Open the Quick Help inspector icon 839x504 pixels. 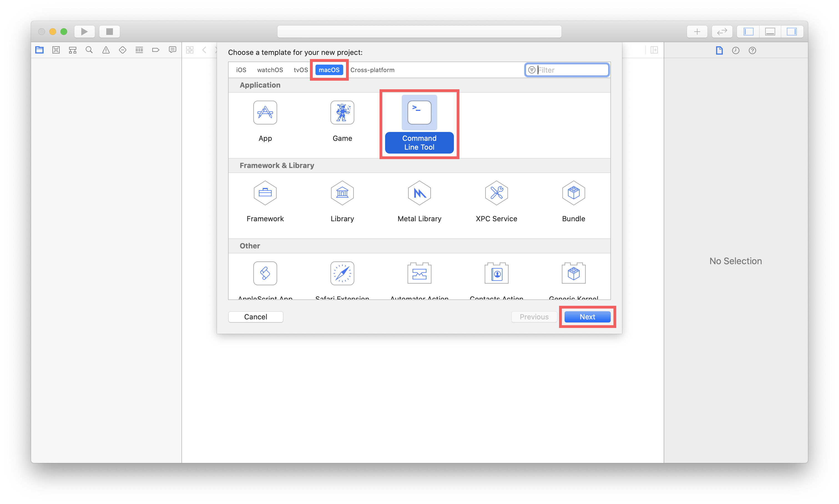pos(752,51)
